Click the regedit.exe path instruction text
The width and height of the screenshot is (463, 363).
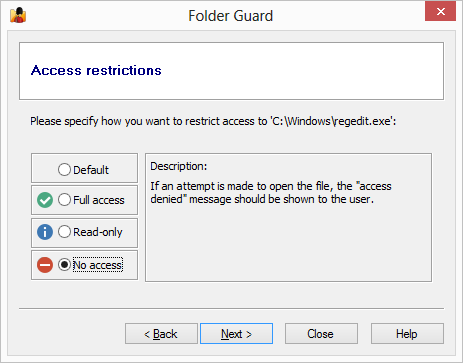pos(213,121)
